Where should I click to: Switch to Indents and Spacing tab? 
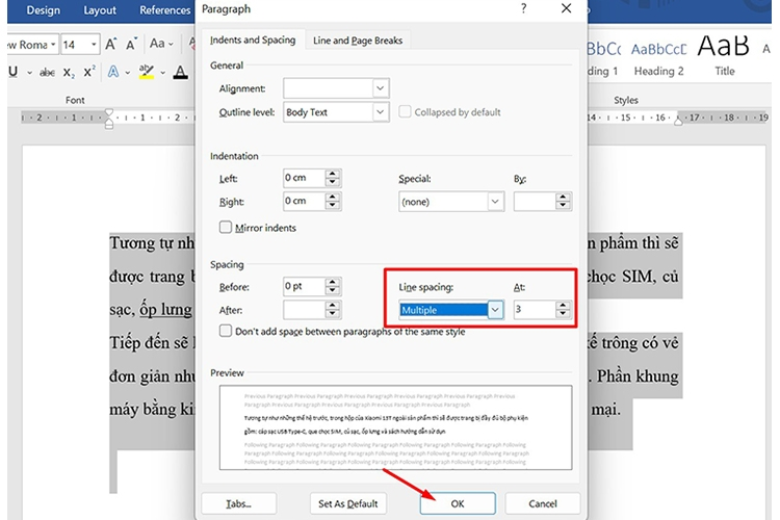(253, 40)
